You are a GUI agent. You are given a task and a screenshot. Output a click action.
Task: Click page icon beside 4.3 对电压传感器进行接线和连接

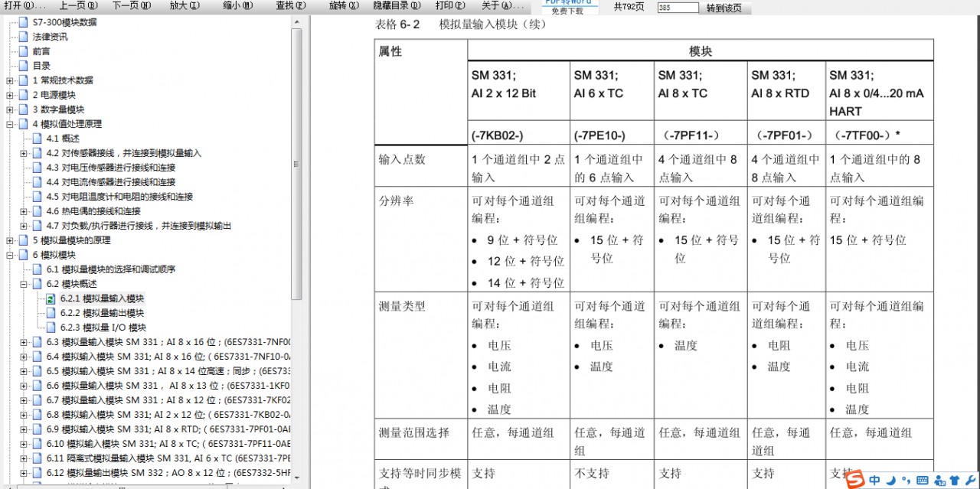tap(37, 168)
